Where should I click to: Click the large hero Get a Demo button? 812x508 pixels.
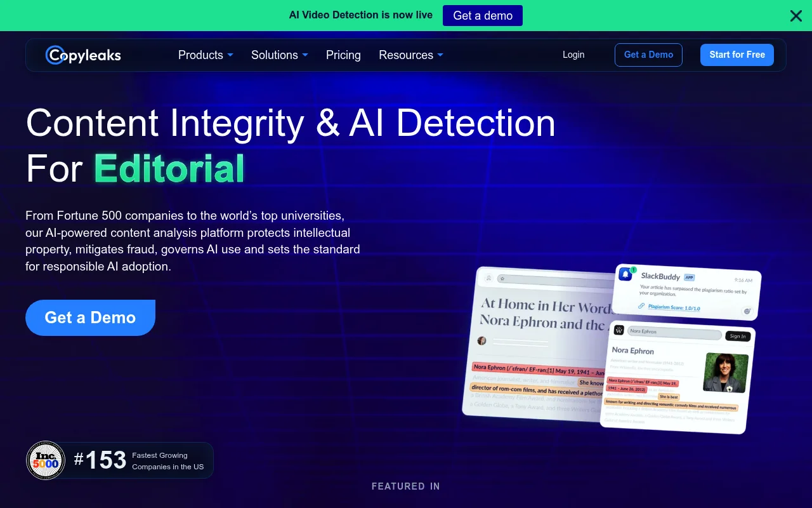(x=90, y=317)
